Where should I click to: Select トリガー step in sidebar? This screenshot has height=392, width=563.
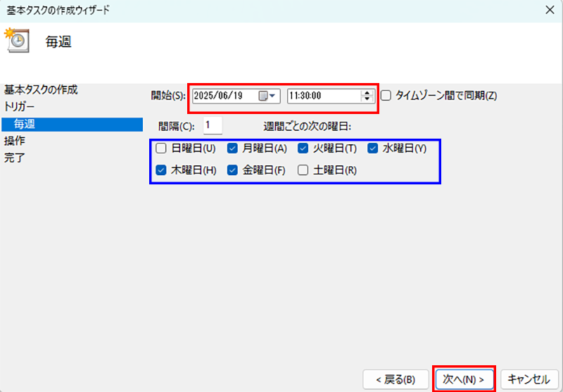click(x=20, y=106)
